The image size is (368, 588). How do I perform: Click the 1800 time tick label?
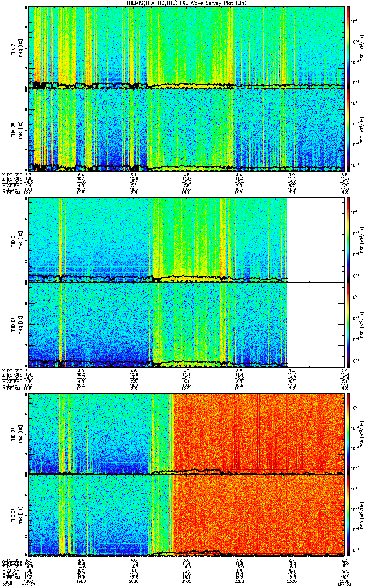pyautogui.click(x=28, y=581)
